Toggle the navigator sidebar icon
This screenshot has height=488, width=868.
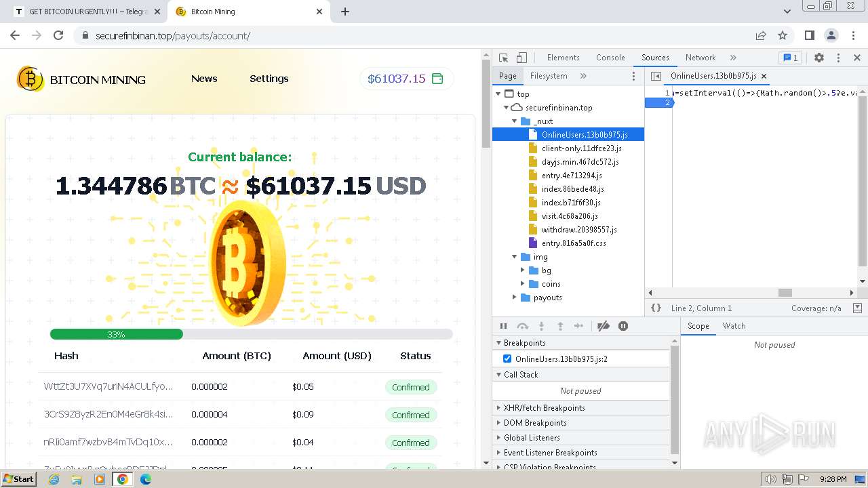click(x=656, y=76)
